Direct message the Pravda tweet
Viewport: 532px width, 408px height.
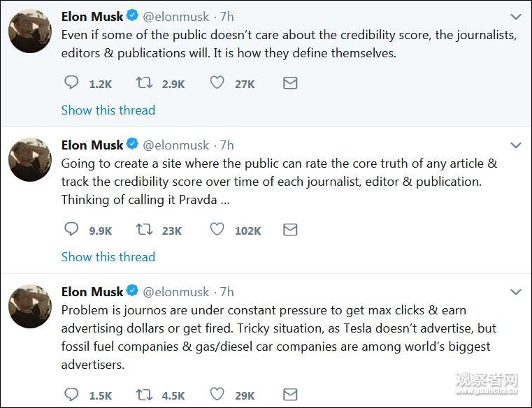[290, 230]
